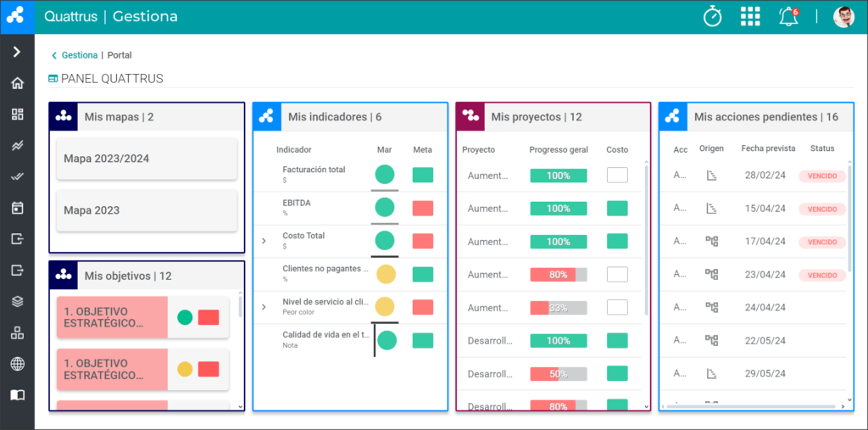
Task: Click the Fecha prevista column header
Action: 768,148
